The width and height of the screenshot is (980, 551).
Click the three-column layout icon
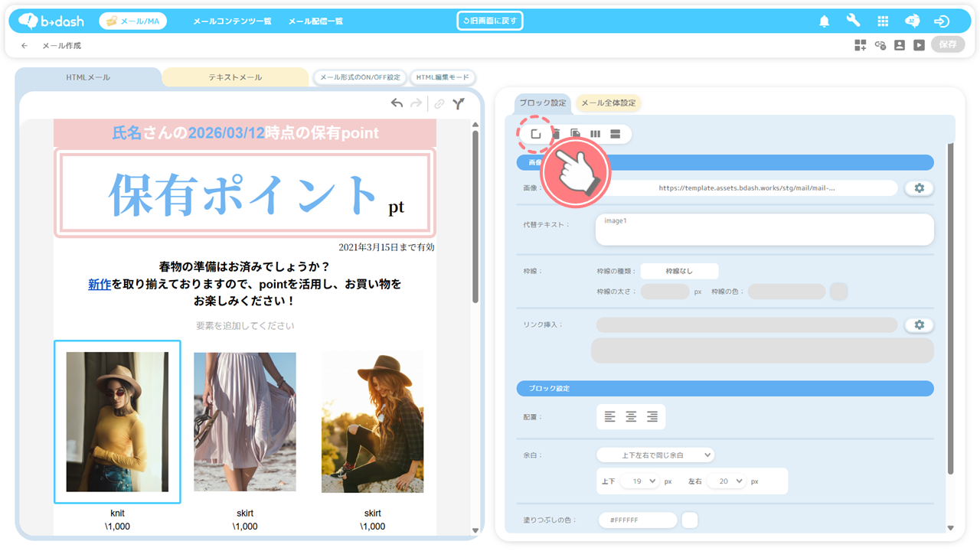click(596, 134)
